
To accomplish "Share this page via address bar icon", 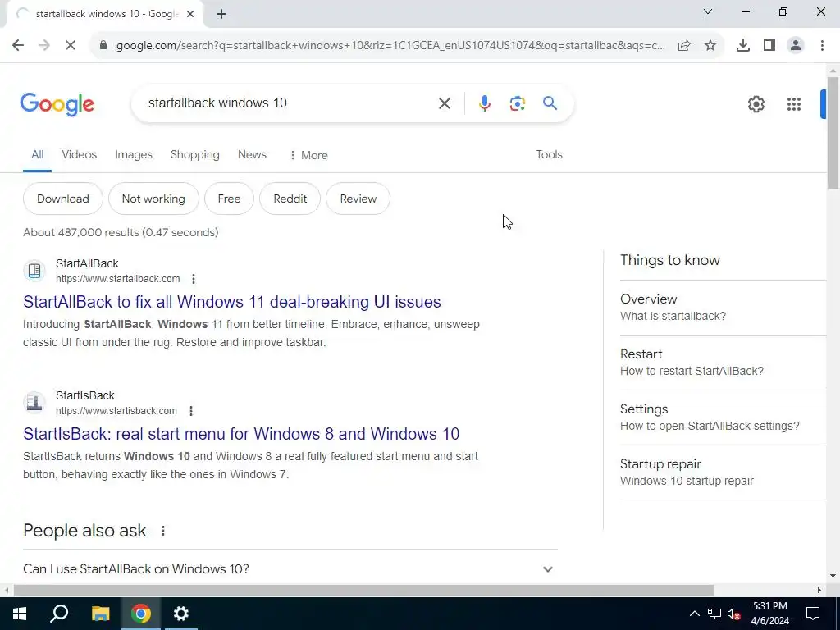I will pyautogui.click(x=684, y=46).
